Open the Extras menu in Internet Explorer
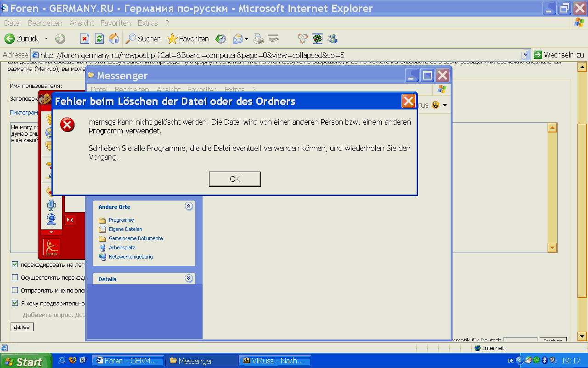Viewport: 588px width, 368px height. point(147,23)
